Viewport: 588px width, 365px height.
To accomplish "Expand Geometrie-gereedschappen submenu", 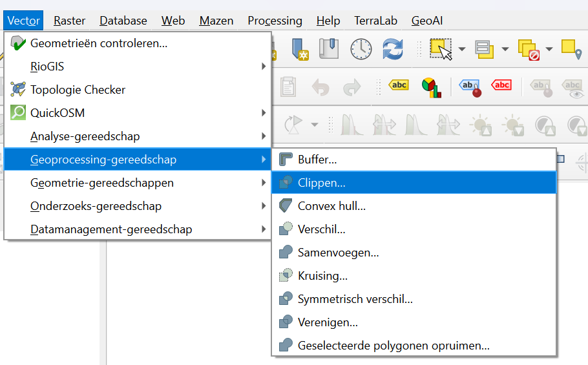I will coord(138,182).
